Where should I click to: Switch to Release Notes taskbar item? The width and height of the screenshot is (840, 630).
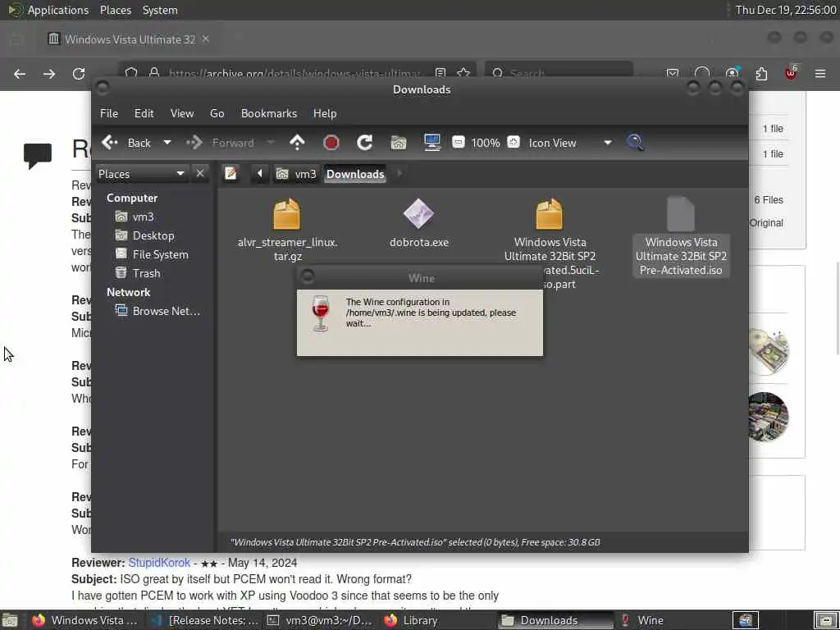click(x=204, y=620)
